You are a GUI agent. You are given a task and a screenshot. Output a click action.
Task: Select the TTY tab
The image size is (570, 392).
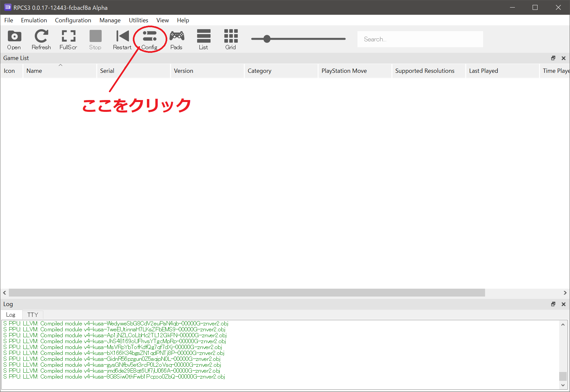tap(33, 315)
